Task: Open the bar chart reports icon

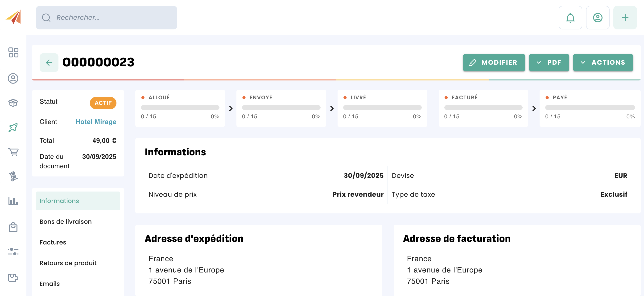Action: click(x=13, y=201)
